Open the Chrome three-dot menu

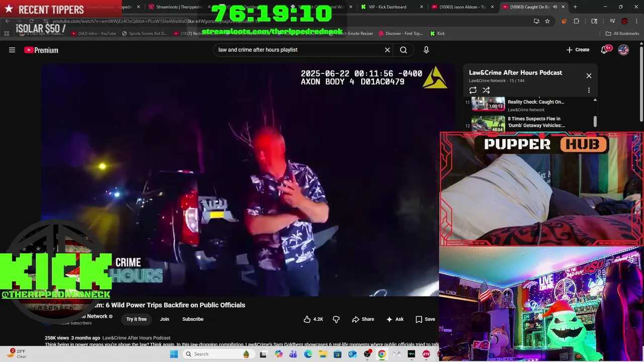(x=636, y=21)
